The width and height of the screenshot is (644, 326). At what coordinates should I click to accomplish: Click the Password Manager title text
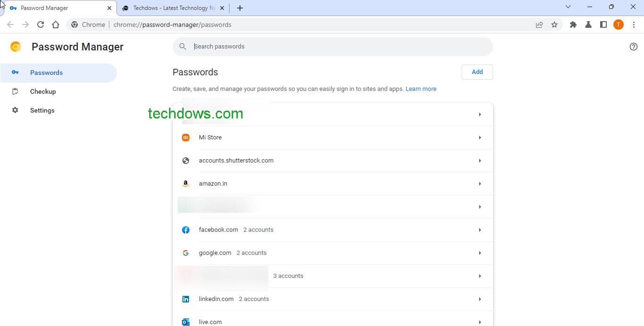coord(77,47)
